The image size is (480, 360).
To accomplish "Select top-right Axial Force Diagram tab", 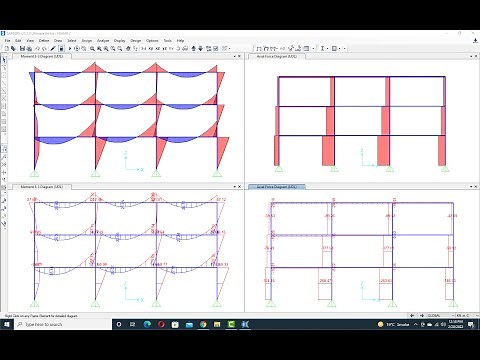I will pyautogui.click(x=276, y=56).
